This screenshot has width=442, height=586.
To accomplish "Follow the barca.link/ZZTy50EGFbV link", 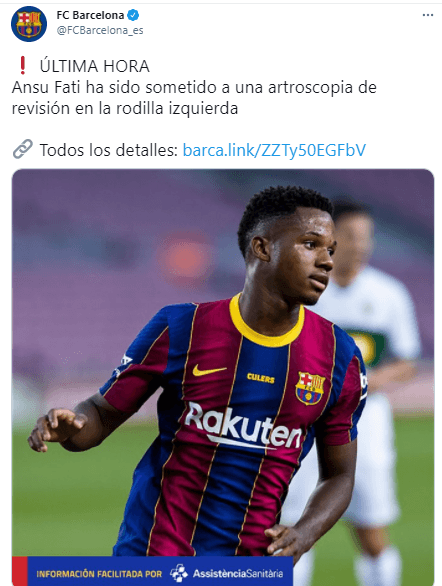I will pyautogui.click(x=274, y=150).
